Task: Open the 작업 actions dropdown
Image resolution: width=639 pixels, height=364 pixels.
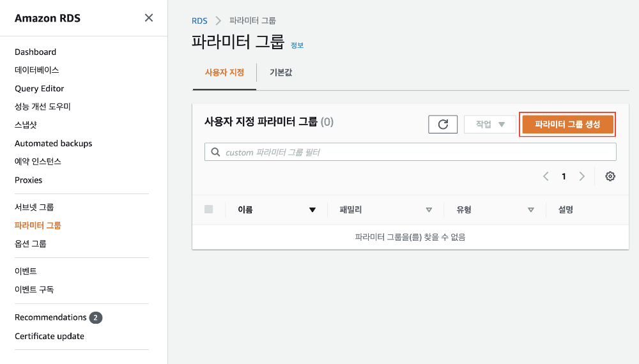Action: pyautogui.click(x=490, y=124)
